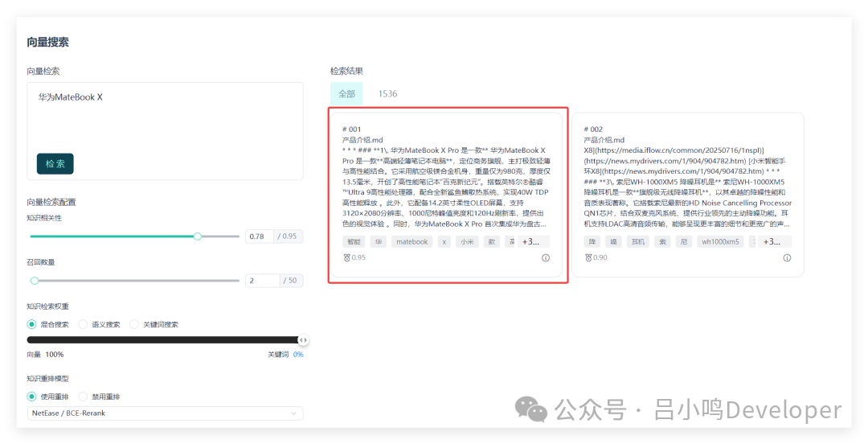Click the 智能 tag on card #001

pyautogui.click(x=354, y=241)
